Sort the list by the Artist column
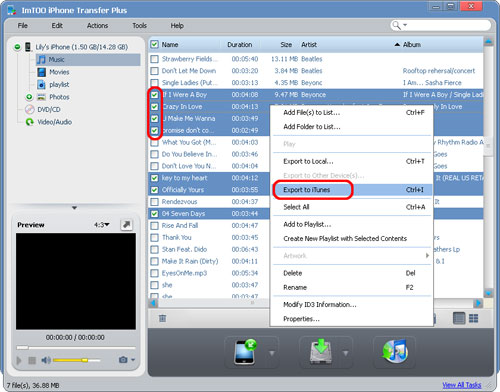500x392 pixels. point(309,45)
